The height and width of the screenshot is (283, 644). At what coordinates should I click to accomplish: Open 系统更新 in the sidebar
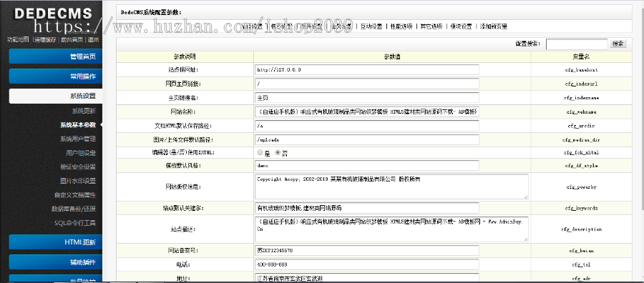click(84, 111)
